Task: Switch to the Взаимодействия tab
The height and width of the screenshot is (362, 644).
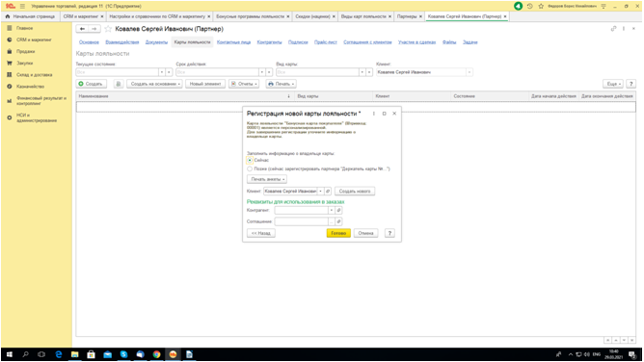Action: point(122,42)
